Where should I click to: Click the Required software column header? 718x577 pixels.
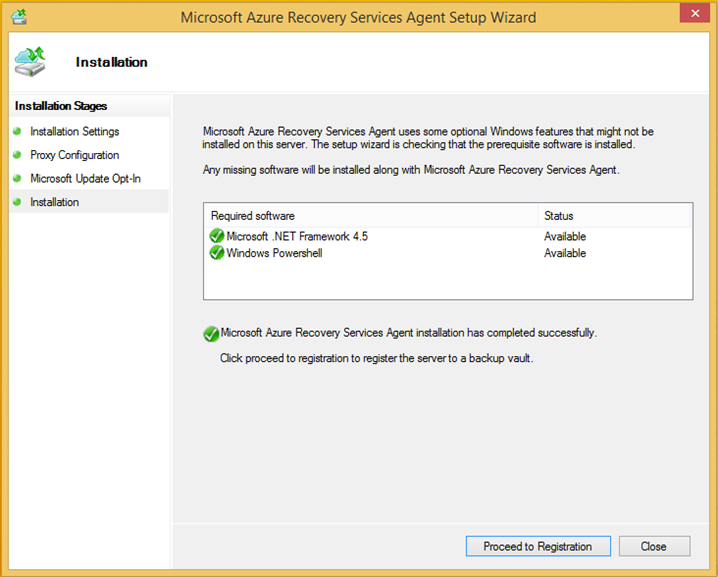click(371, 216)
